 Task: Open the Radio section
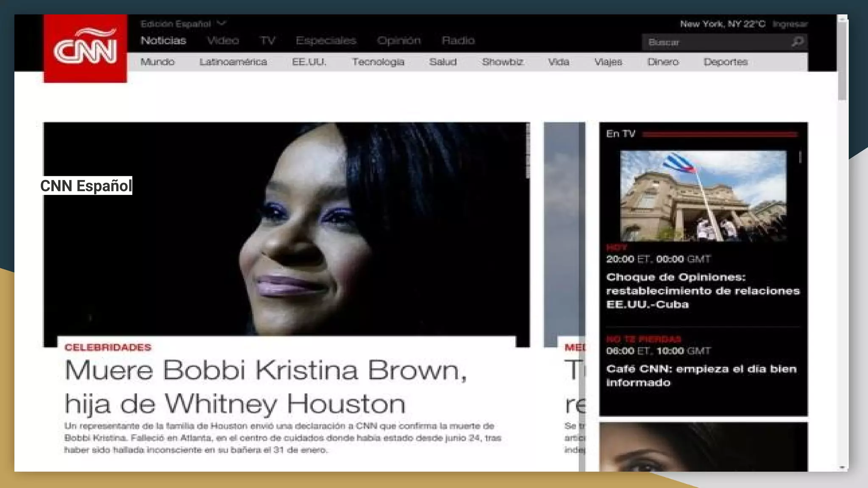458,41
